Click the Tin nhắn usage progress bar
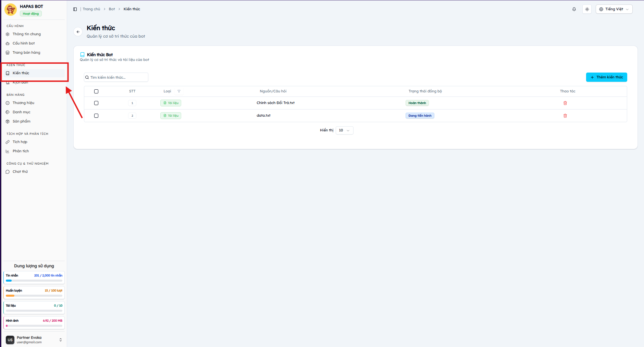The image size is (644, 347). tap(34, 281)
